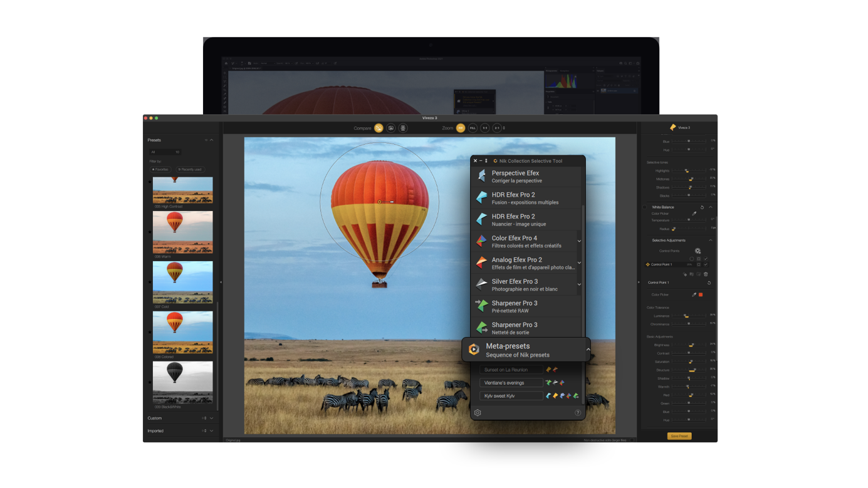
Task: Open Selective Tool settings gear
Action: (x=478, y=413)
